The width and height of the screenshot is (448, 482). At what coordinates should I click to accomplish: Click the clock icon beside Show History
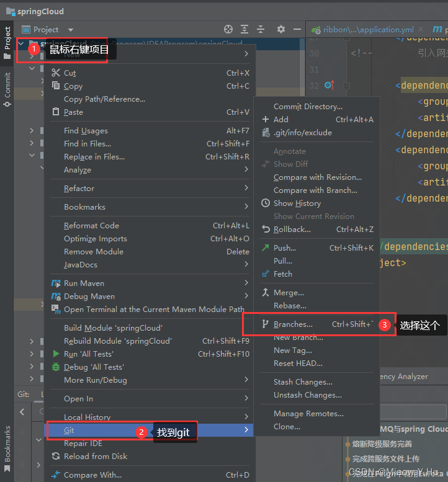(266, 203)
